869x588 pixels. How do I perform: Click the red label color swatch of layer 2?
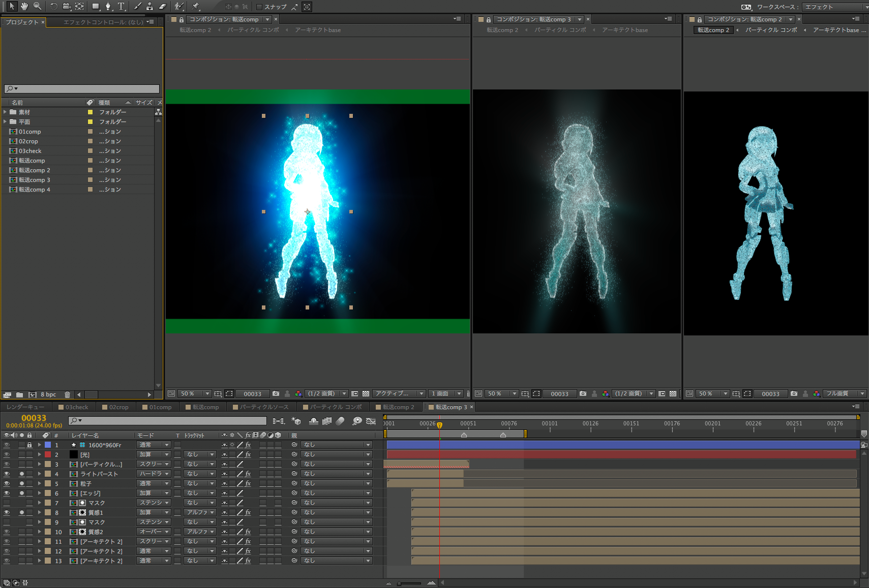click(48, 454)
